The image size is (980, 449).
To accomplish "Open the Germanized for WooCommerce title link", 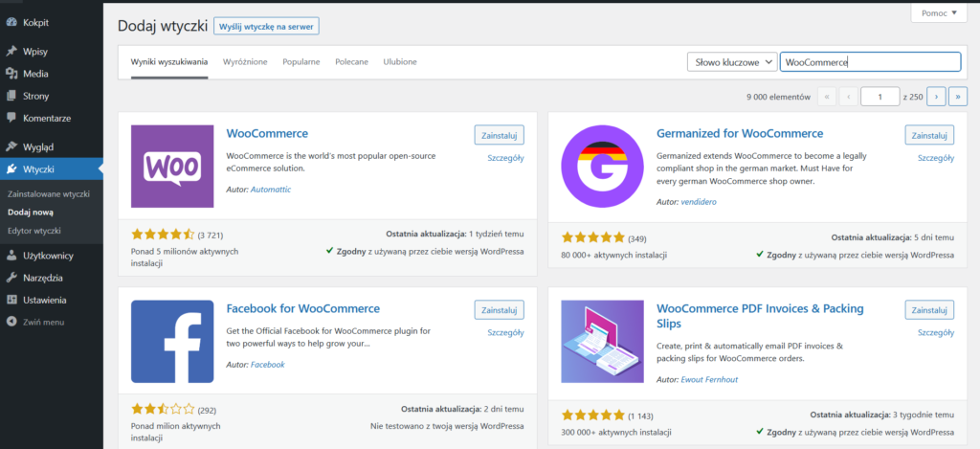I will click(740, 134).
